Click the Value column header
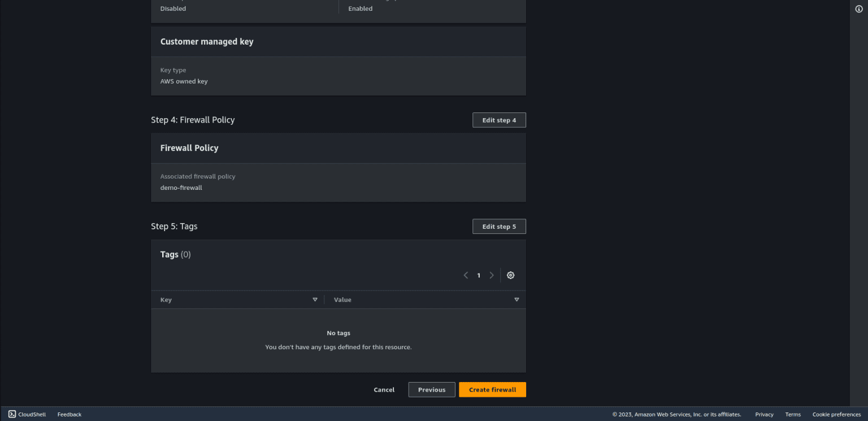Image resolution: width=868 pixels, height=421 pixels. point(342,300)
